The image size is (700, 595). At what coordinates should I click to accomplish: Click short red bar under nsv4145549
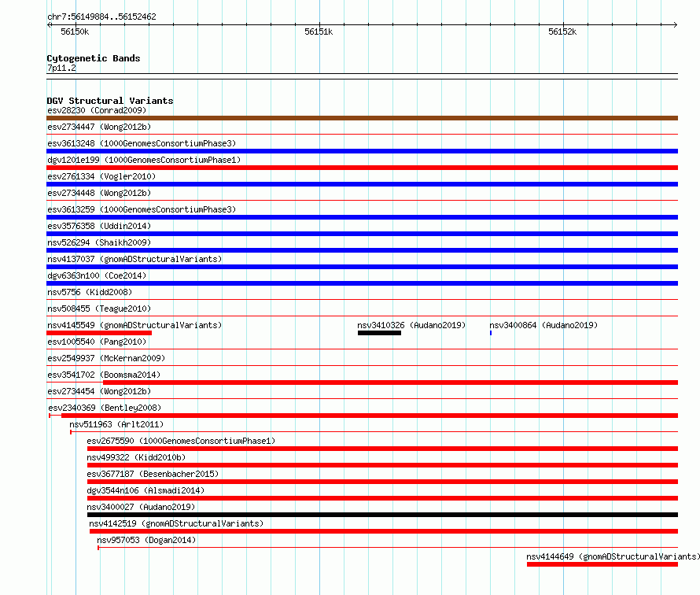tap(99, 333)
